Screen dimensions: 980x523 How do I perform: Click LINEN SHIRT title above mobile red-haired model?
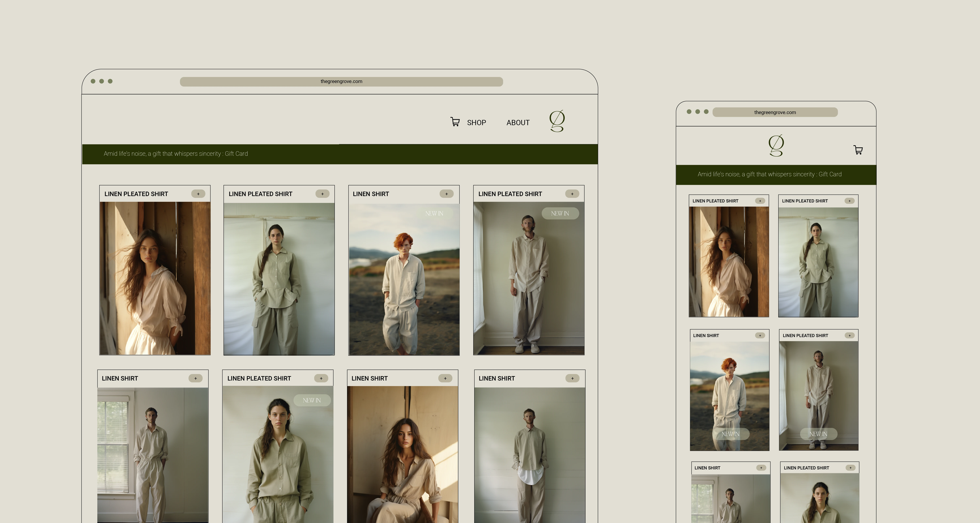pos(706,336)
